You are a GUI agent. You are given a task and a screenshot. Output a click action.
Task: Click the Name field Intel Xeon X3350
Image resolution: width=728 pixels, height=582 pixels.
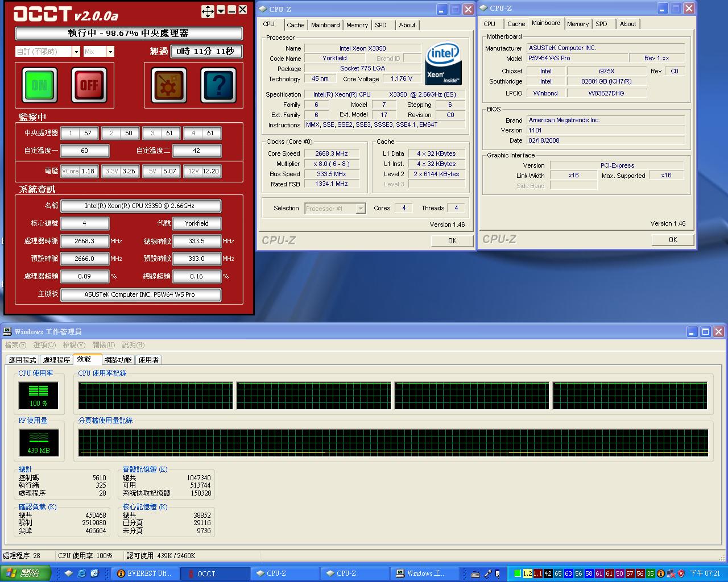coord(362,48)
